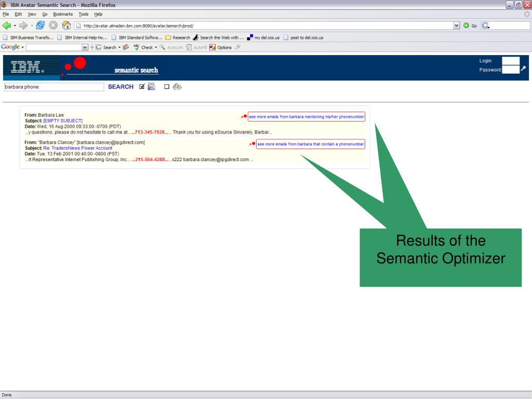Click the barbara phone search field

(54, 87)
